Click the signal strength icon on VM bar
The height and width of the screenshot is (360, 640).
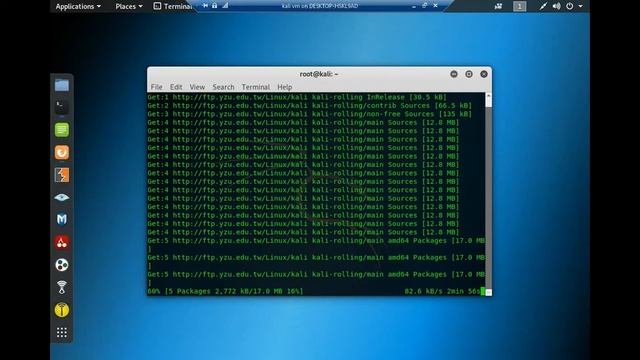225,6
